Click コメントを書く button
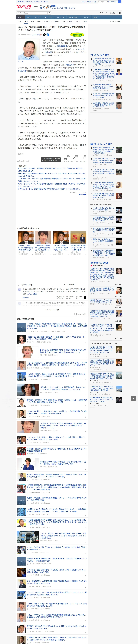Image resolution: width=138 pixels, height=644 pixels. coord(69,285)
